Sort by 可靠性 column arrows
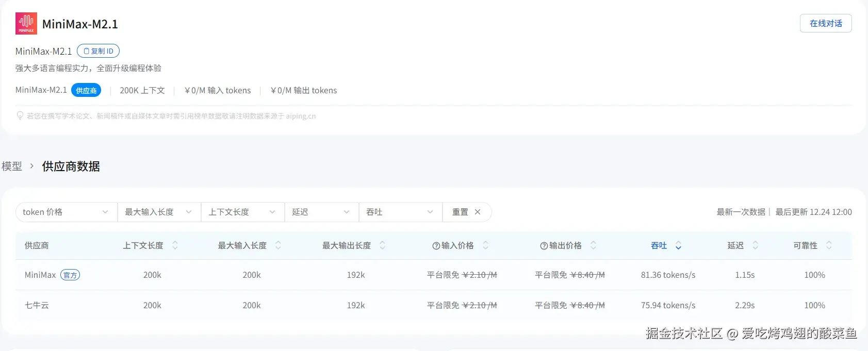Image resolution: width=868 pixels, height=351 pixels. pyautogui.click(x=829, y=245)
